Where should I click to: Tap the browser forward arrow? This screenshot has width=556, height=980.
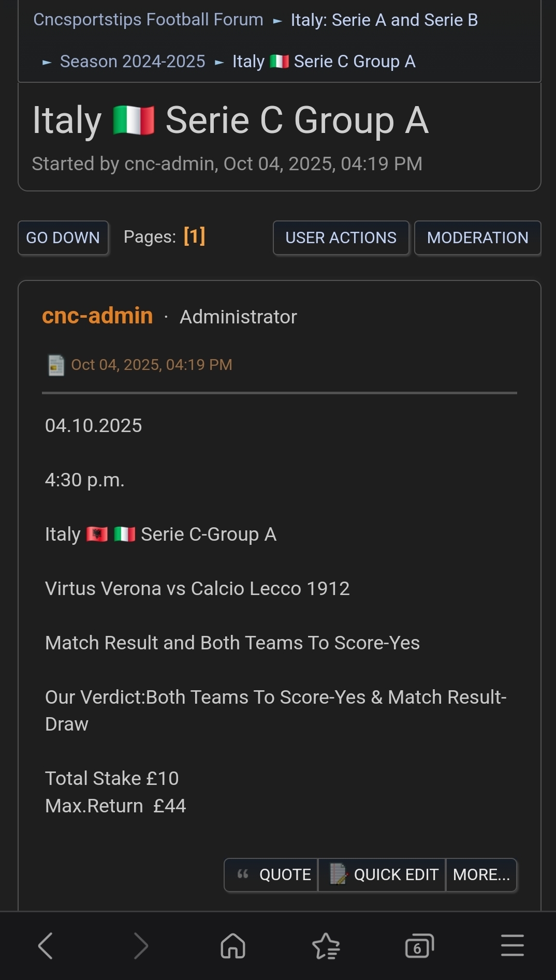140,946
